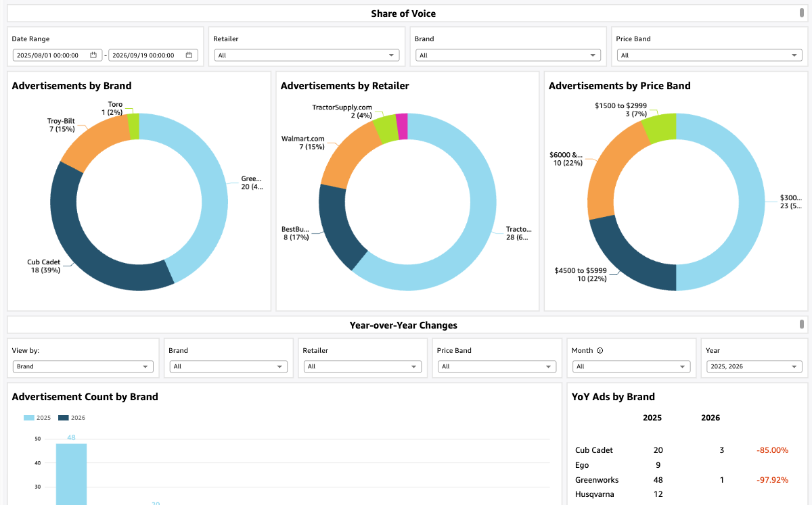812x505 pixels.
Task: Click the Share of Voice section handle
Action: tap(802, 13)
